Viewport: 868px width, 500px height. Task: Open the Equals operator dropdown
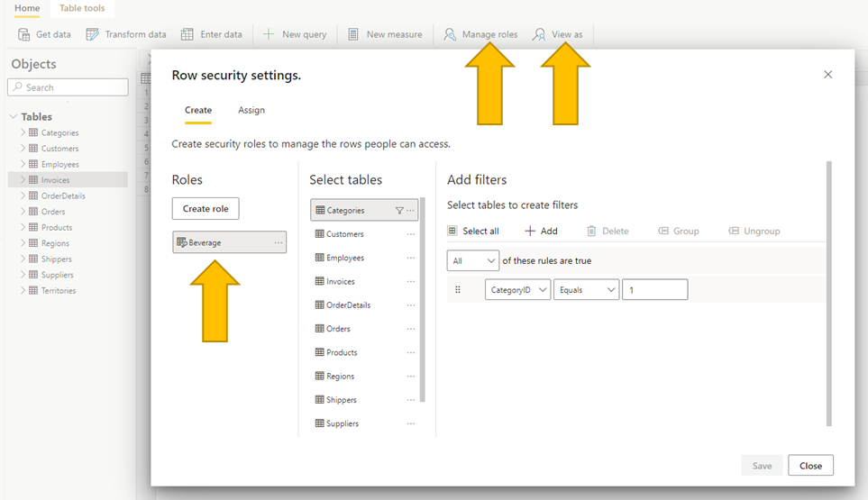click(586, 290)
